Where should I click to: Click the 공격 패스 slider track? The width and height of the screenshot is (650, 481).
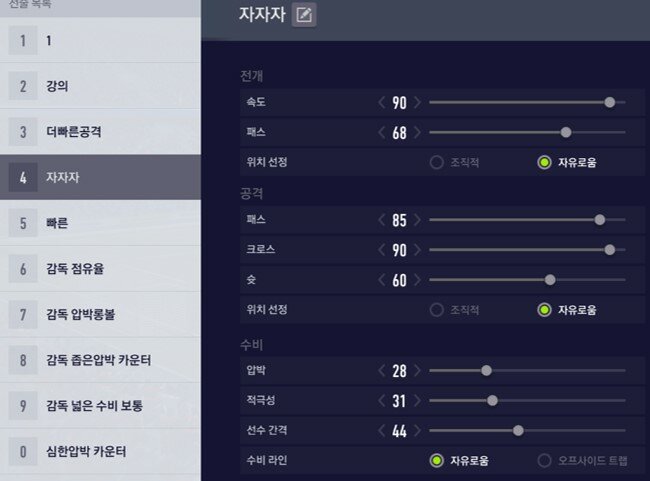point(527,220)
